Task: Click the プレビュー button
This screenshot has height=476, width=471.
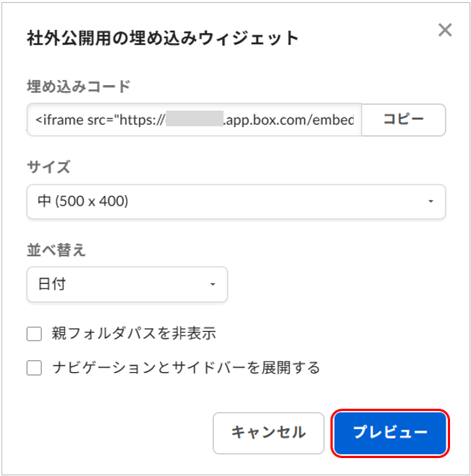Action: 390,433
